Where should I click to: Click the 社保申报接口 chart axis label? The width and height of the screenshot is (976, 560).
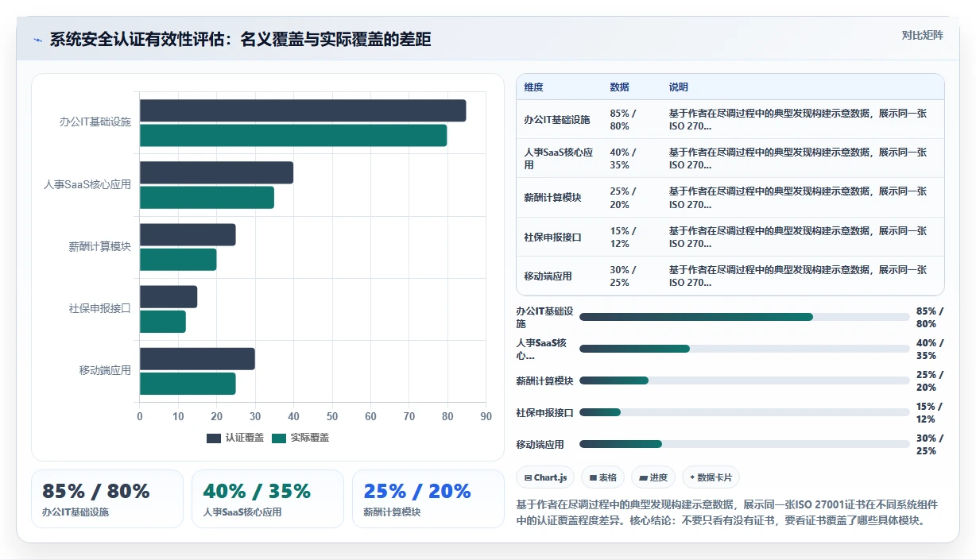pos(99,308)
